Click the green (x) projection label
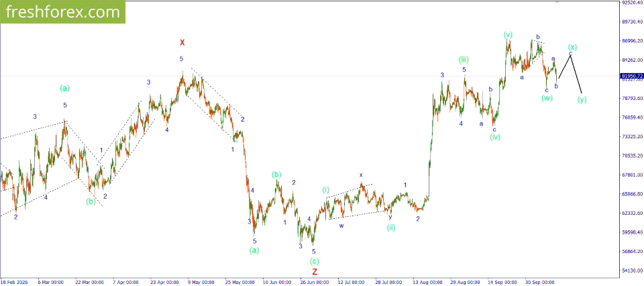 573,46
